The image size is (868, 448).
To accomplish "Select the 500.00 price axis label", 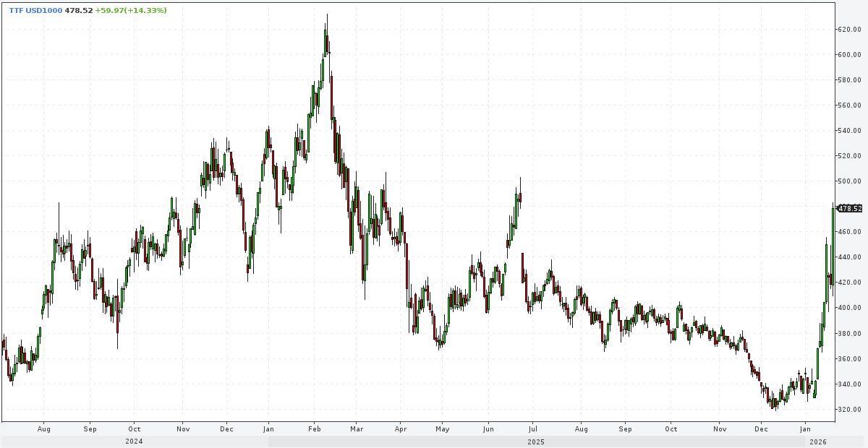I will coord(849,181).
